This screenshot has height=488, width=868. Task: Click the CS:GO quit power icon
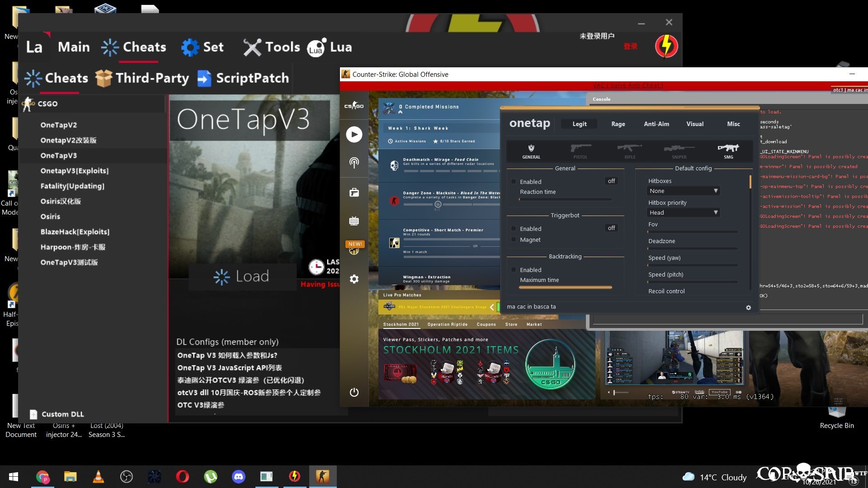tap(354, 392)
